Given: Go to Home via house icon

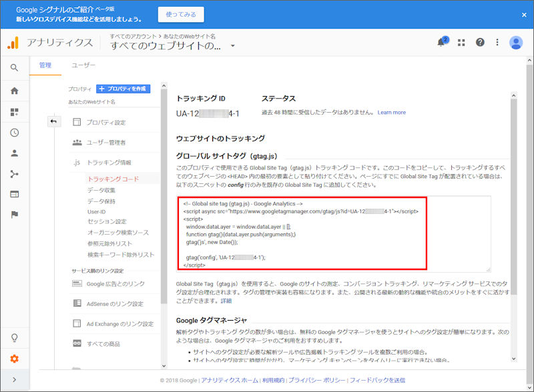Looking at the screenshot, I should (14, 91).
